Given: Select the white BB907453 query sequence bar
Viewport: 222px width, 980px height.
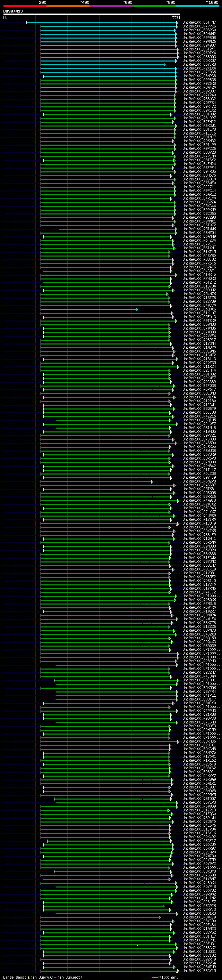Looking at the screenshot, I should click(x=91, y=14).
